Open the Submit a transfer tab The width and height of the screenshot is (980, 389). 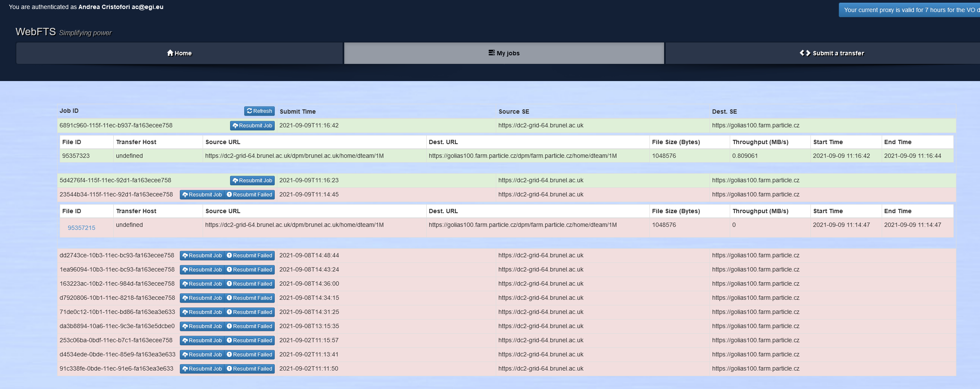[831, 53]
